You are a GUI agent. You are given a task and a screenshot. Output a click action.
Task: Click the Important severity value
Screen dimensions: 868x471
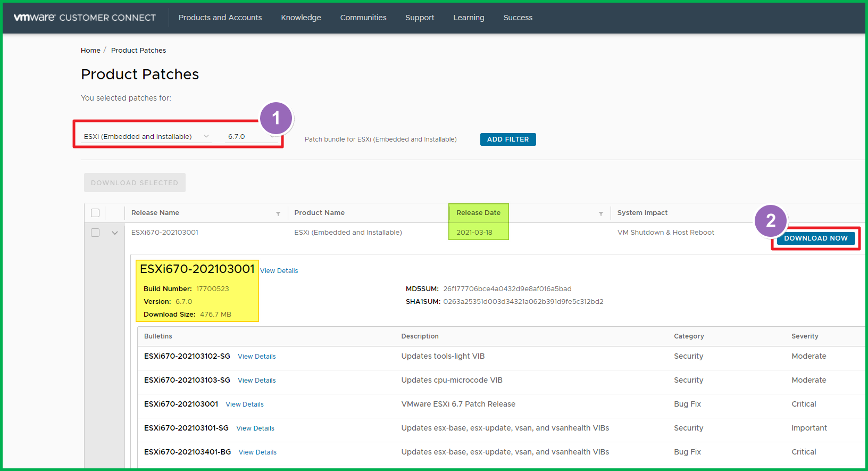809,428
